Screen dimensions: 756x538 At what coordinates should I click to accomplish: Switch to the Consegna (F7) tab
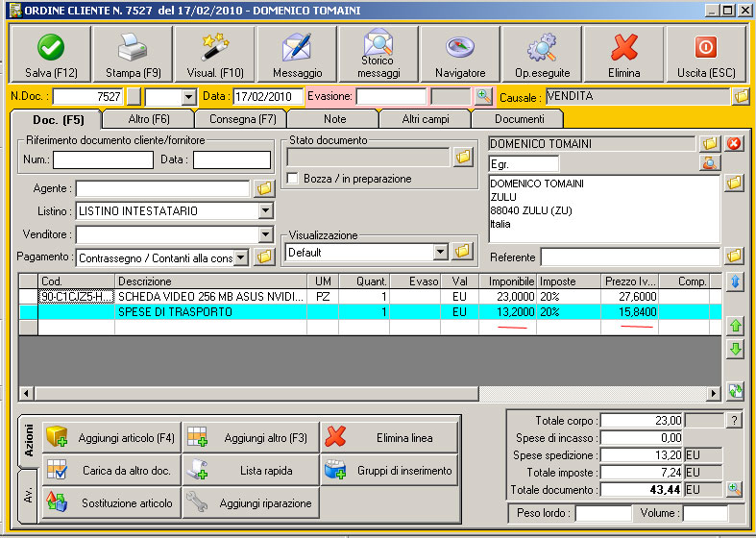pos(240,119)
